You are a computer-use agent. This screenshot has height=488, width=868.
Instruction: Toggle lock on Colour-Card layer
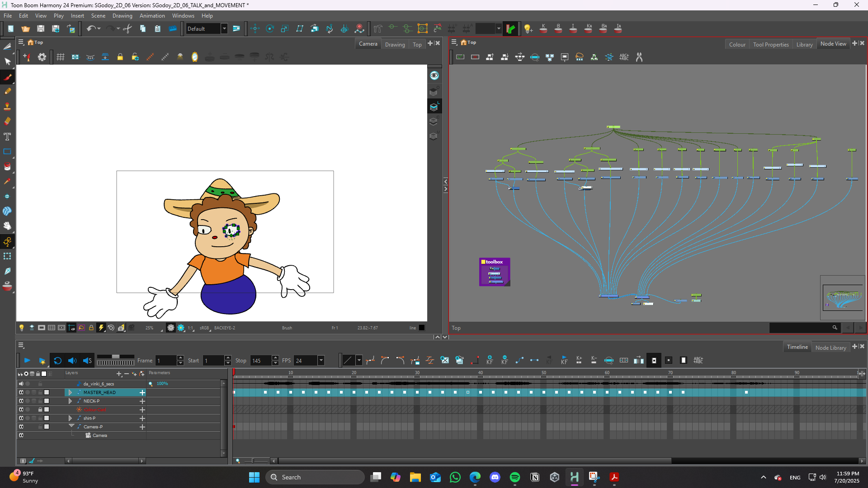point(40,410)
